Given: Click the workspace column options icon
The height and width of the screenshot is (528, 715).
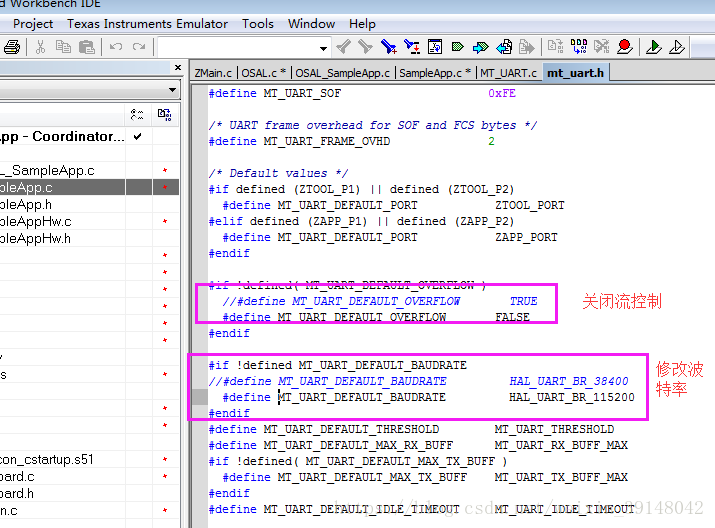Looking at the screenshot, I should [x=137, y=114].
